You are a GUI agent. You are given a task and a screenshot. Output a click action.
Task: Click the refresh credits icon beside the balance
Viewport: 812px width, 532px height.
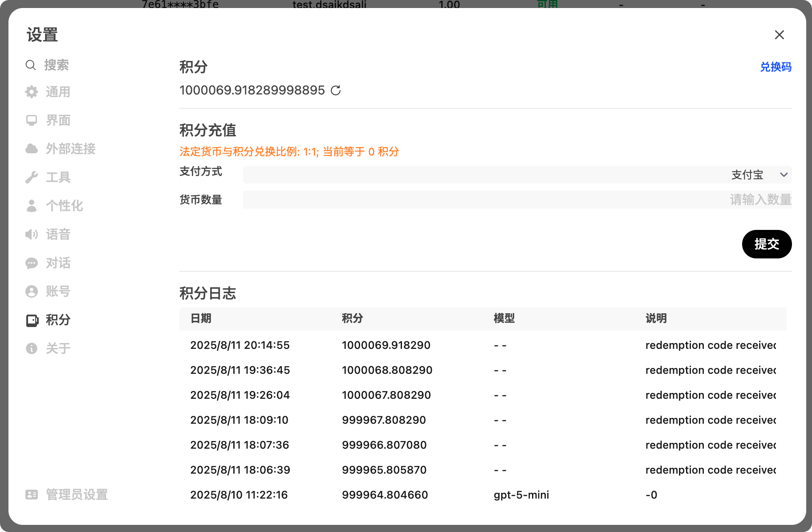(336, 90)
